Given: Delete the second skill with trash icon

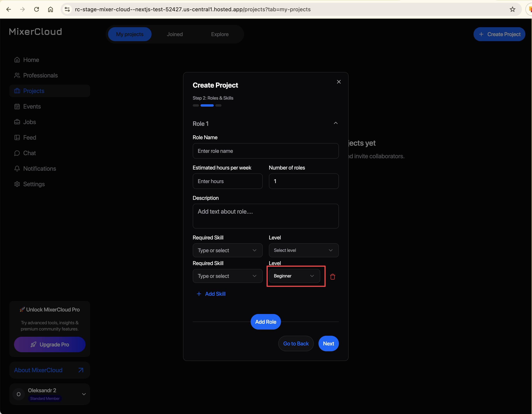Looking at the screenshot, I should point(332,277).
